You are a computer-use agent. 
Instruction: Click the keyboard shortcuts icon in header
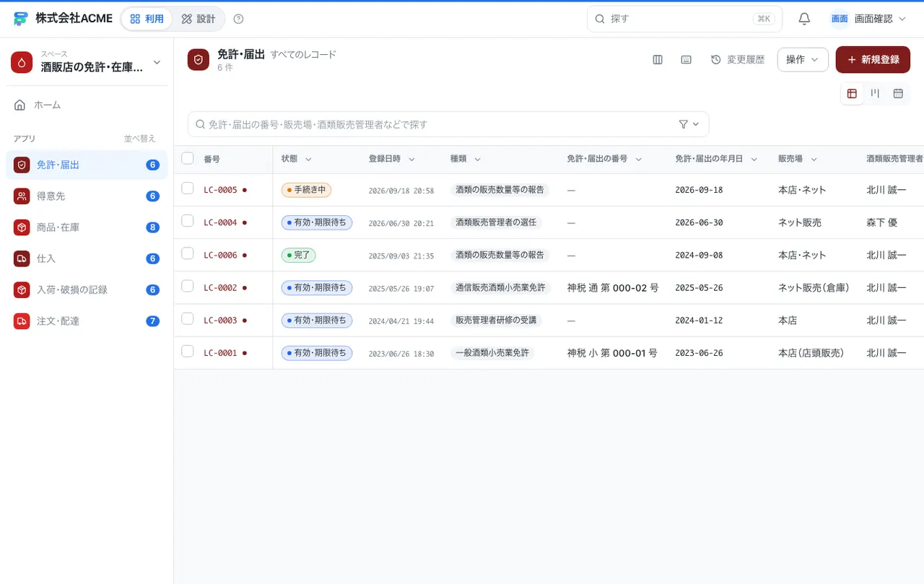click(x=687, y=60)
